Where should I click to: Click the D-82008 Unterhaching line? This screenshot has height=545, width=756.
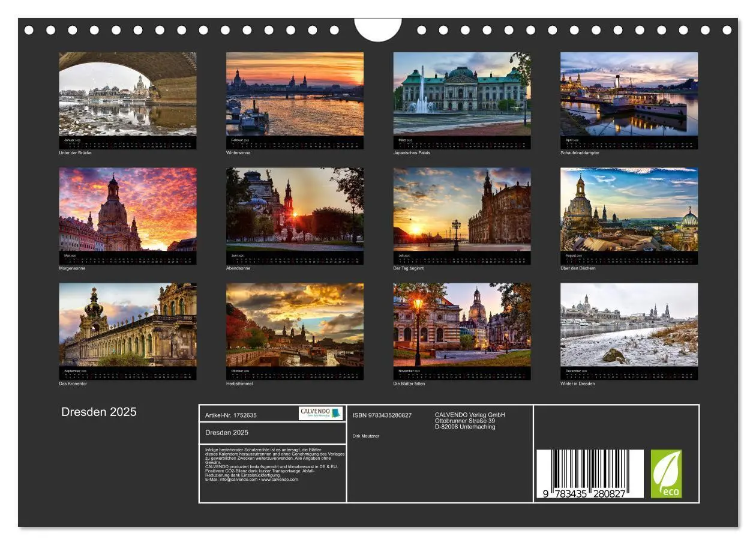[465, 427]
